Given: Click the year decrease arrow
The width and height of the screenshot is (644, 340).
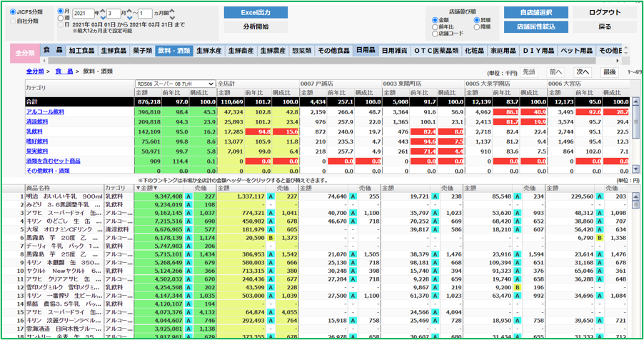Looking at the screenshot, I should click(103, 17).
